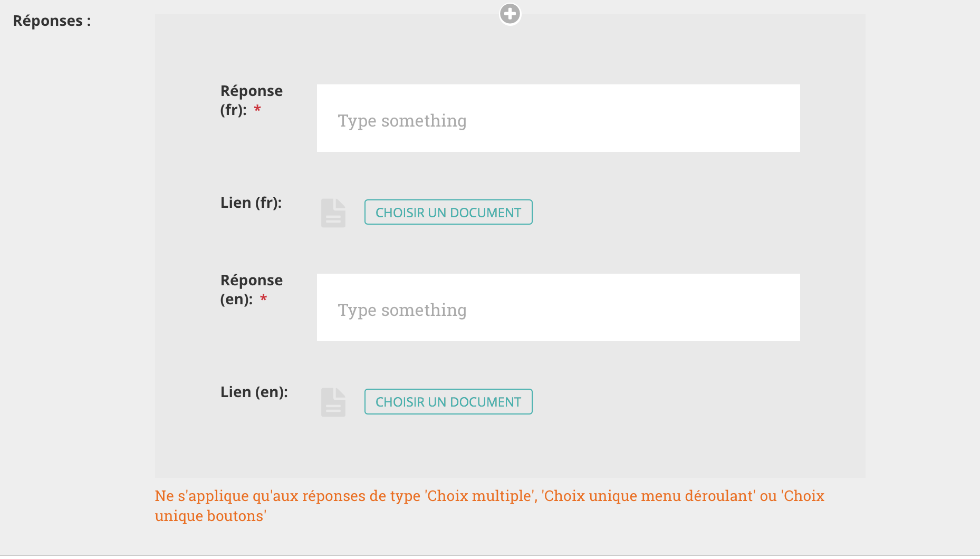Click CHOISIR UN DOCUMENT for Lien (fr)
Viewport: 980px width, 559px height.
[448, 212]
